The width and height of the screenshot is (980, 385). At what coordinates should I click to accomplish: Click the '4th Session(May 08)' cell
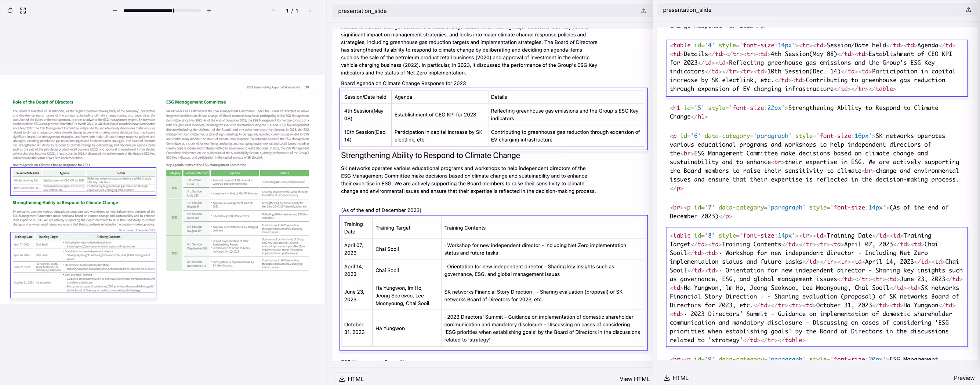point(366,114)
